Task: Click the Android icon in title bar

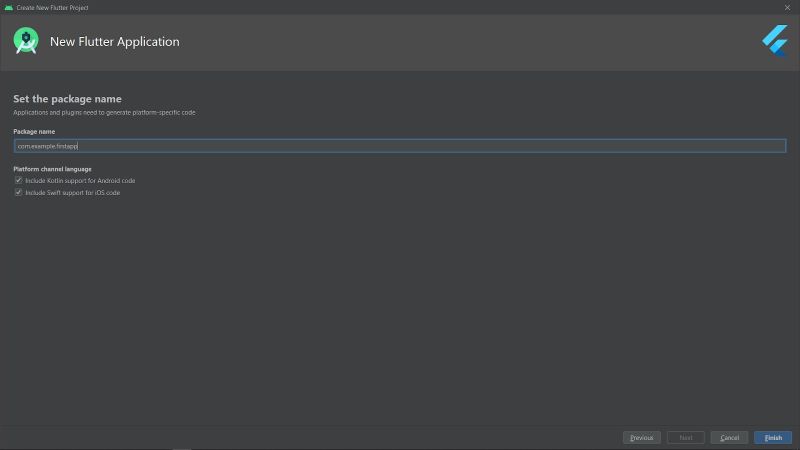Action: tap(8, 8)
